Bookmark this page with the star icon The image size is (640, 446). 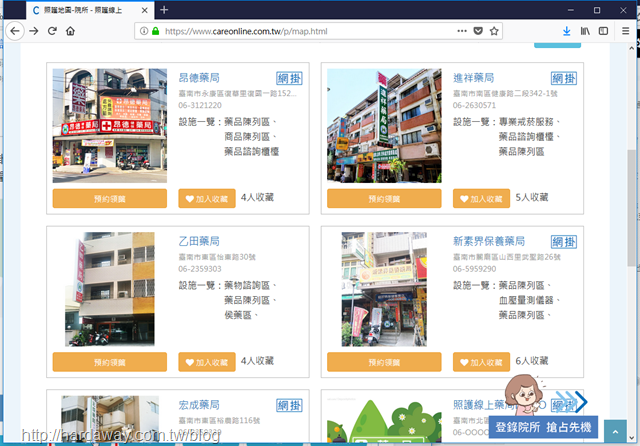494,31
